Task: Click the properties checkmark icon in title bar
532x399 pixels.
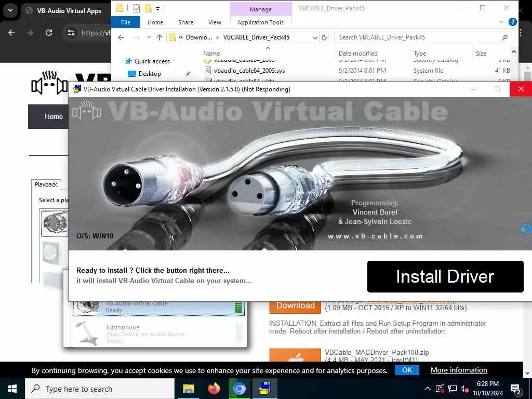Action: pos(137,8)
